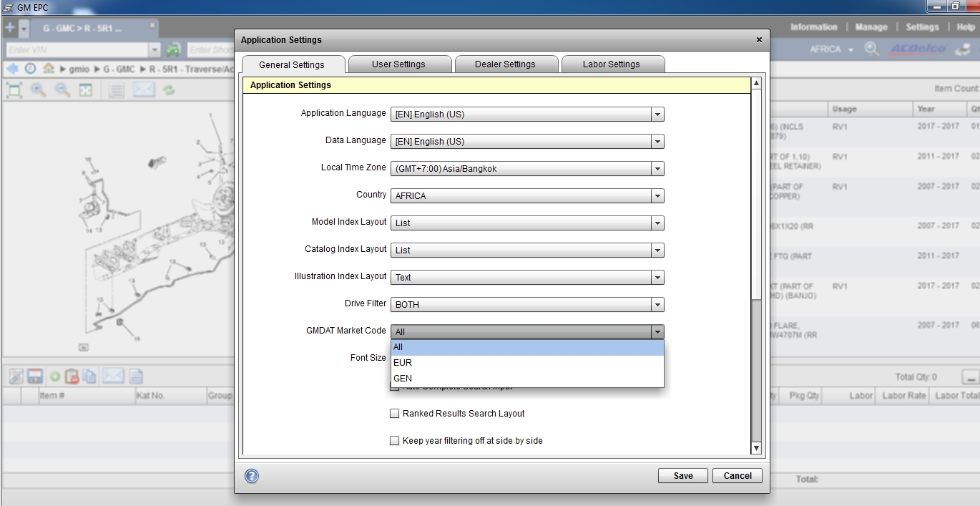Expand the Local Time Zone dropdown

[x=657, y=169]
